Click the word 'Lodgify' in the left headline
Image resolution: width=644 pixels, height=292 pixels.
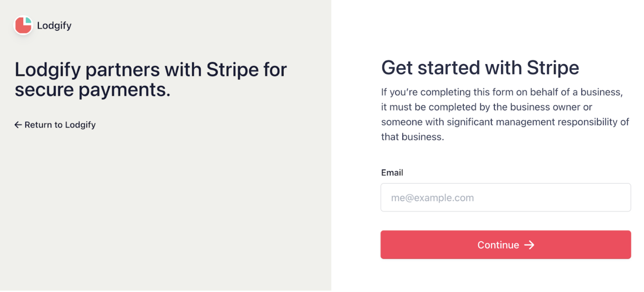pos(48,70)
